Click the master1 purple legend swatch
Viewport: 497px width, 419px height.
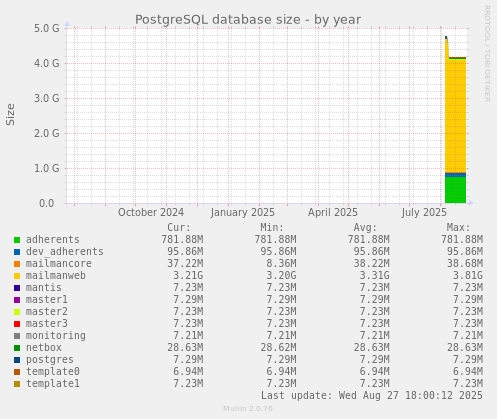coord(17,300)
